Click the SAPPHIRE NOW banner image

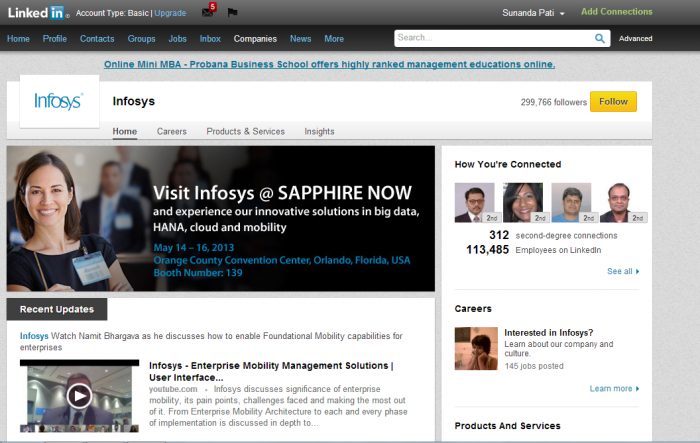pos(221,219)
